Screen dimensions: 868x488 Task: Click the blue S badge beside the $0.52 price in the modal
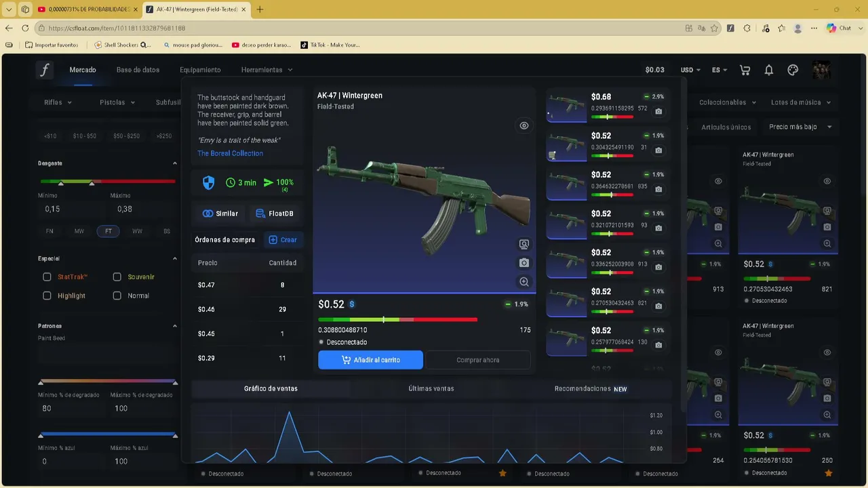click(x=352, y=304)
